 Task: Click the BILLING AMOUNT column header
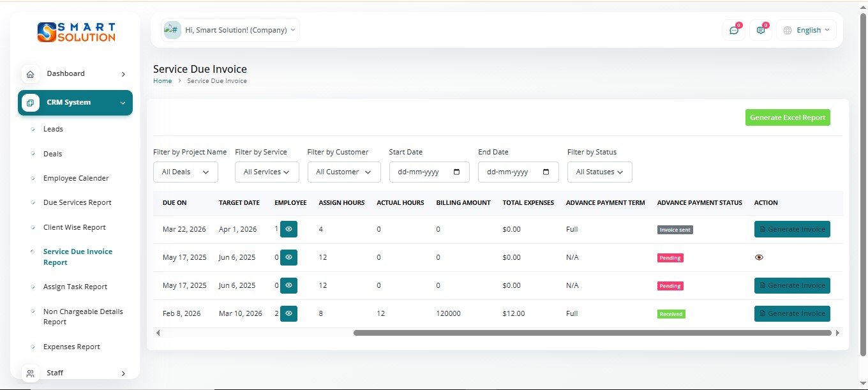[x=463, y=203]
